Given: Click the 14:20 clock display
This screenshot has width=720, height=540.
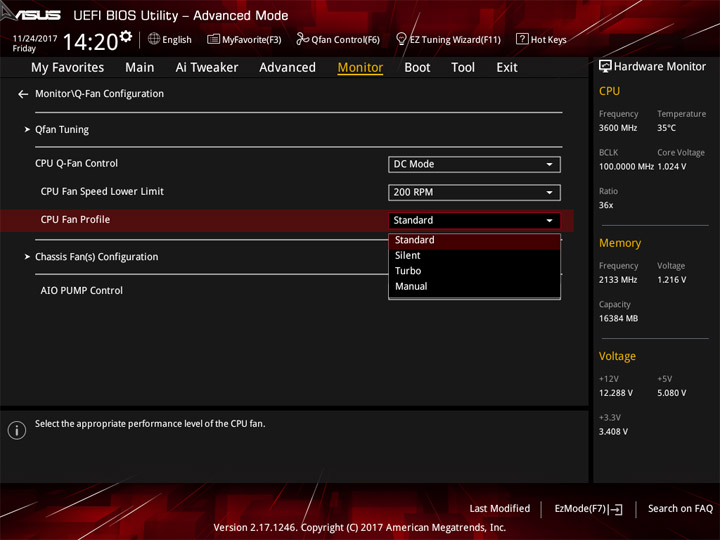Looking at the screenshot, I should [91, 42].
